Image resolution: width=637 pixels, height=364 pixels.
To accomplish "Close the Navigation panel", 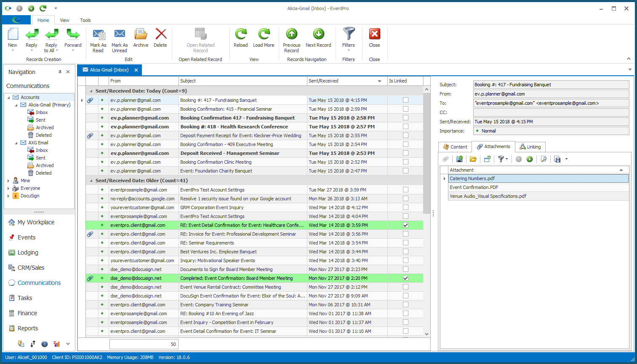I will pyautogui.click(x=68, y=72).
